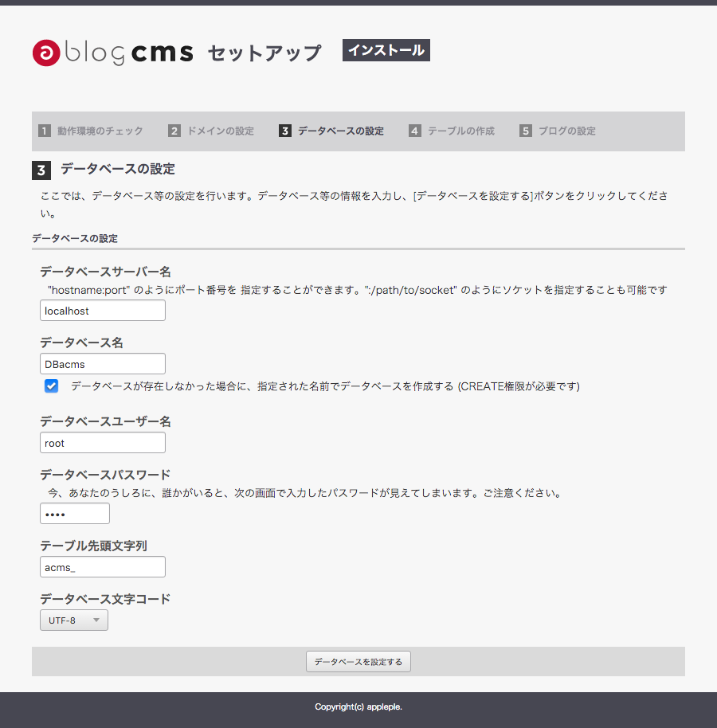Click the number 2 badge for ドメインの設定
Image resolution: width=717 pixels, height=728 pixels.
174,131
